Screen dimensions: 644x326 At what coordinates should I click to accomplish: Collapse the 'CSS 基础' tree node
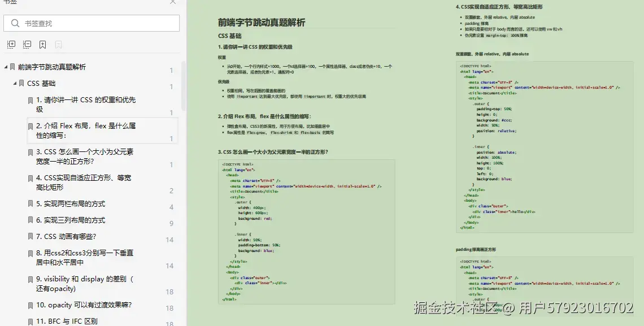(x=15, y=83)
